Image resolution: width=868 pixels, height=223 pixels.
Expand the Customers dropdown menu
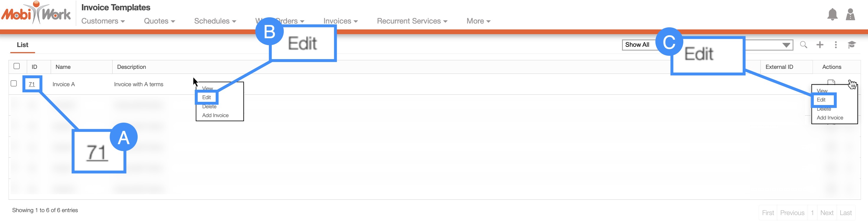[x=103, y=21]
